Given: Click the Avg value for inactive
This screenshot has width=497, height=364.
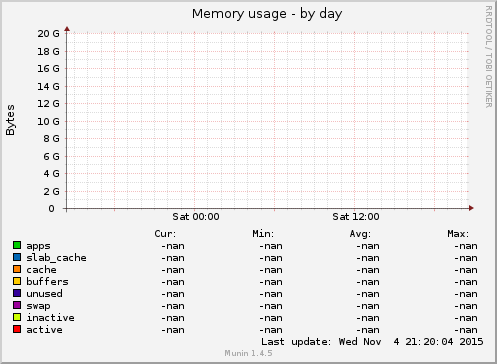Looking at the screenshot, I should [368, 318].
